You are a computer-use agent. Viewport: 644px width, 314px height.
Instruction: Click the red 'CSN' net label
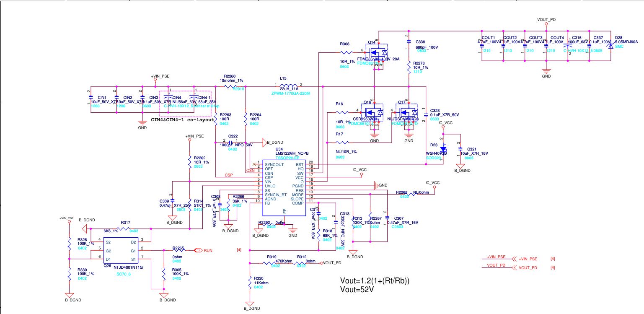pos(250,171)
